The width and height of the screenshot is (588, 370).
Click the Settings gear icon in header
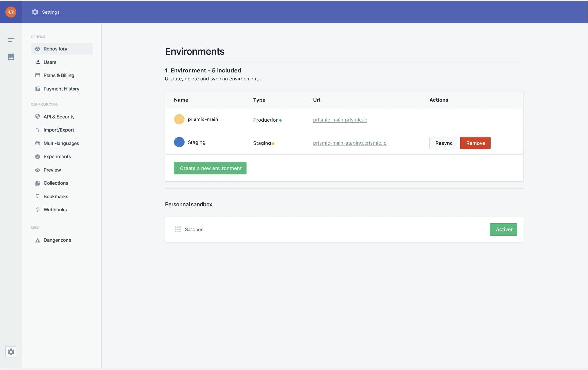click(35, 12)
